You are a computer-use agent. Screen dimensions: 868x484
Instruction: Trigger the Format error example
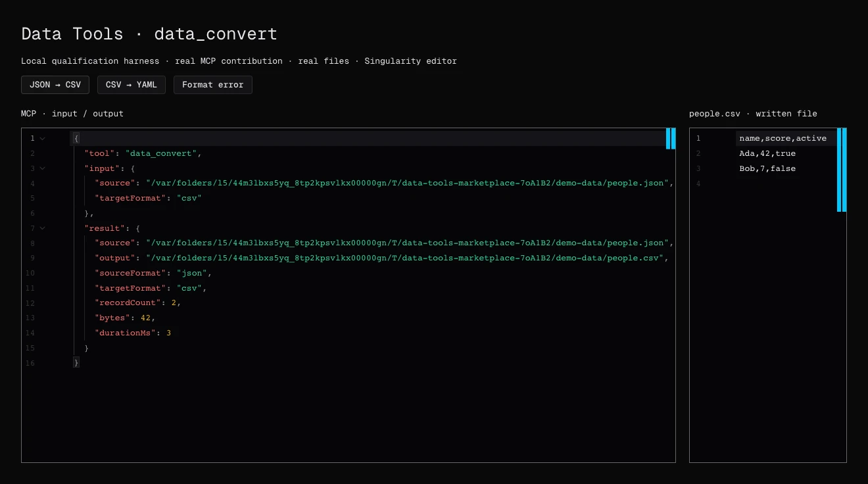[x=213, y=85]
